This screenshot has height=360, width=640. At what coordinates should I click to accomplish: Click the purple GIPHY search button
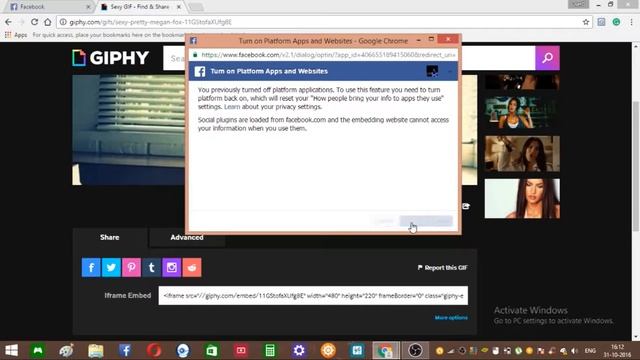[x=547, y=58]
